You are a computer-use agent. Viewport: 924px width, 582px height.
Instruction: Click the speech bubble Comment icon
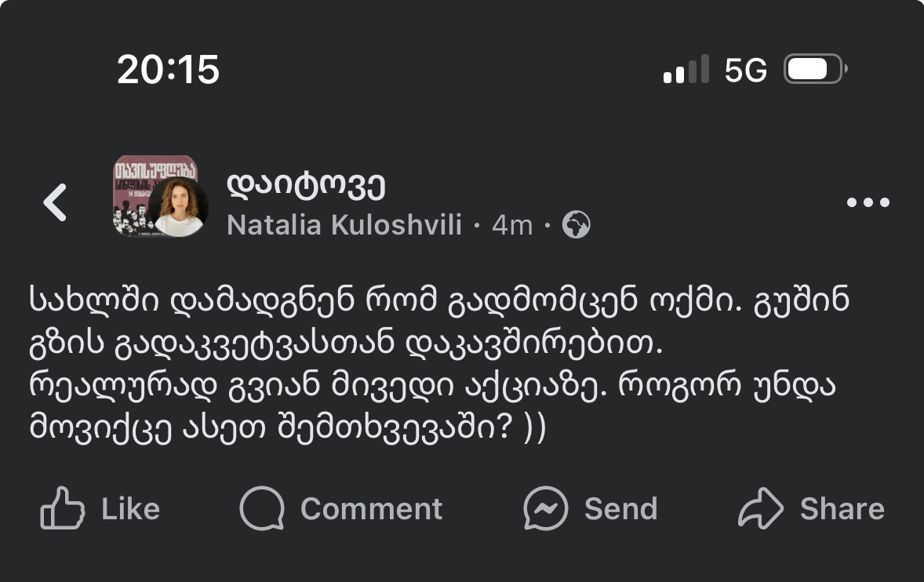[261, 509]
